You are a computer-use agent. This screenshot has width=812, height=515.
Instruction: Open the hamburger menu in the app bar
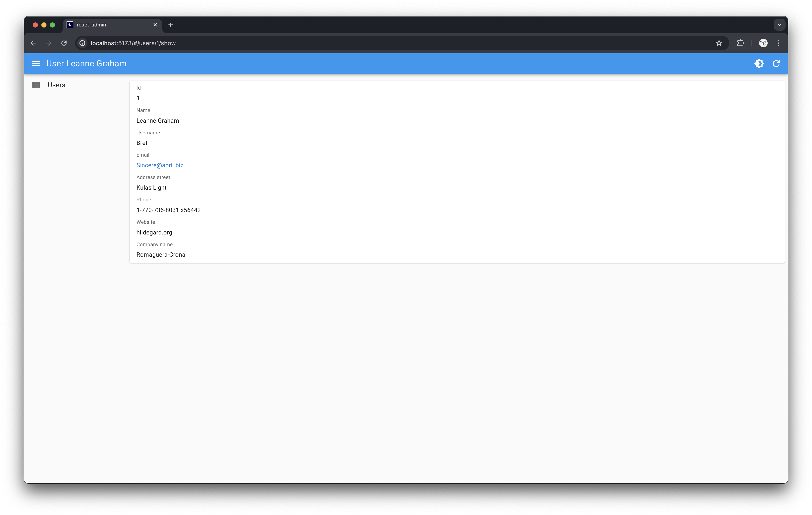pos(36,63)
